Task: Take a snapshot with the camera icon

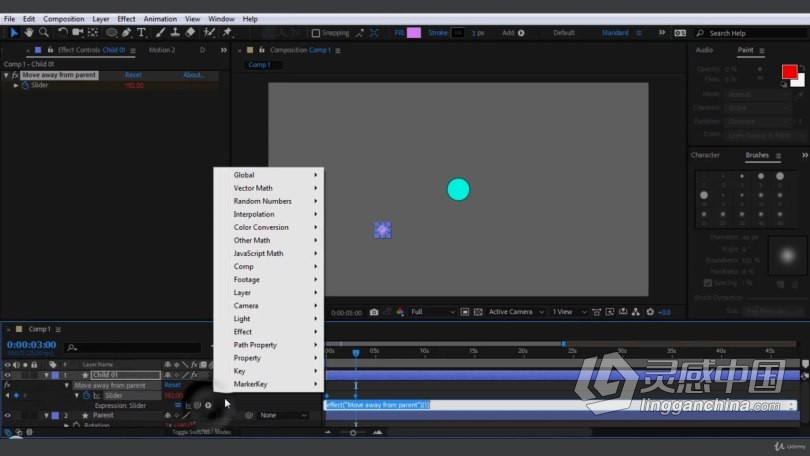Action: (374, 312)
